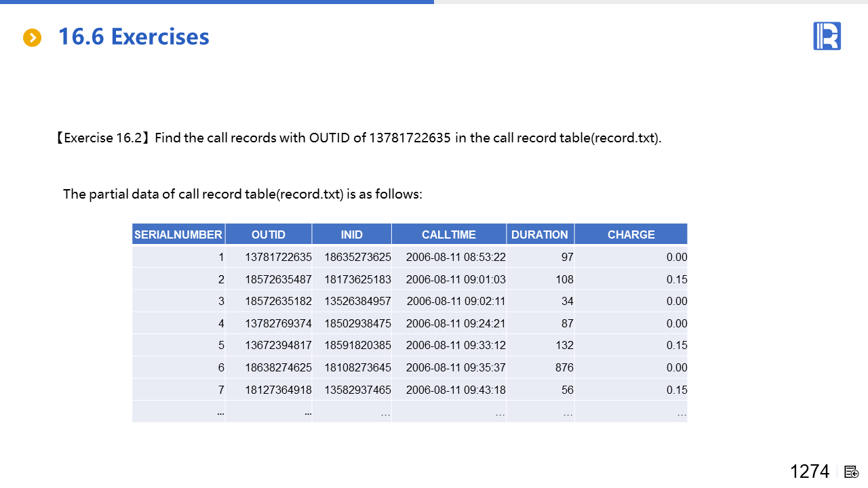Click the Exercise 16.2 instruction text
The image size is (868, 488).
[x=358, y=138]
